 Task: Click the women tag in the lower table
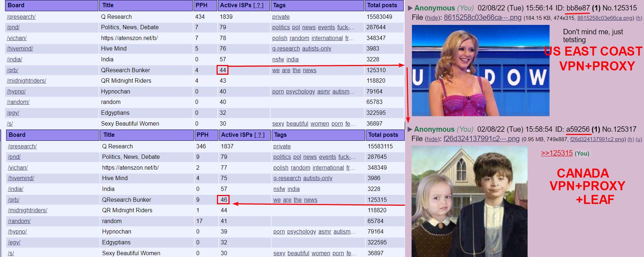tap(321, 253)
